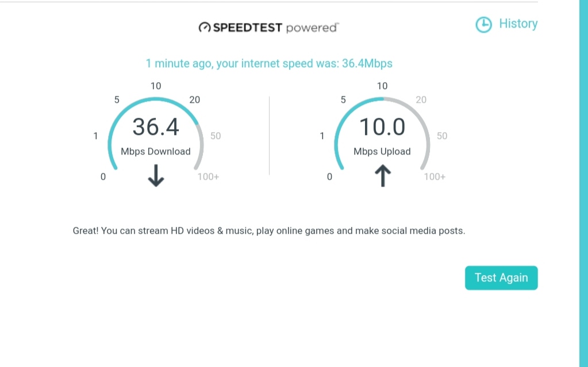This screenshot has height=367, width=588.
Task: Click the word powered next to Speedtest
Action: click(x=312, y=27)
